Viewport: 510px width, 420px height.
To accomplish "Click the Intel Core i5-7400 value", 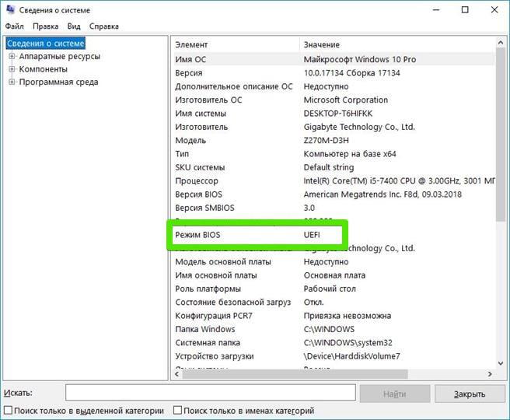I will tap(399, 180).
